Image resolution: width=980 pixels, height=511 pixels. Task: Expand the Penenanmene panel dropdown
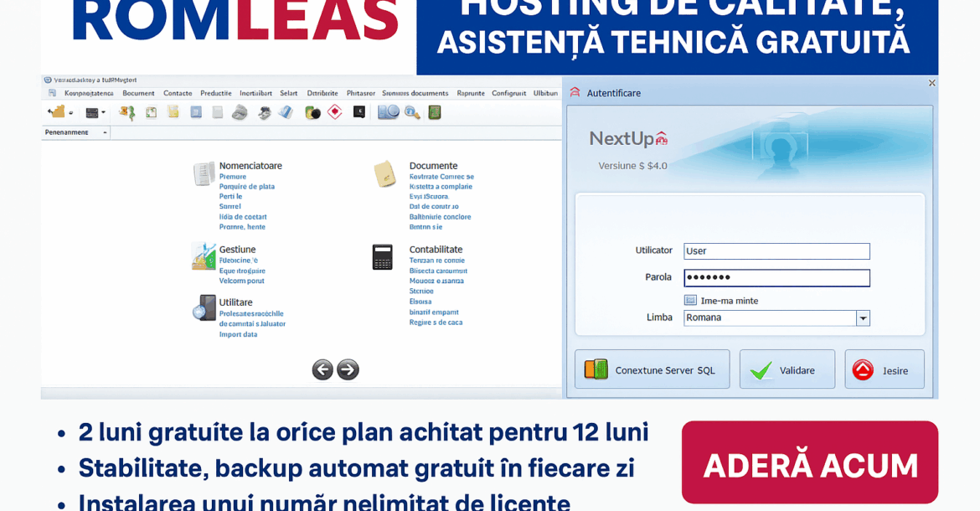(x=105, y=132)
